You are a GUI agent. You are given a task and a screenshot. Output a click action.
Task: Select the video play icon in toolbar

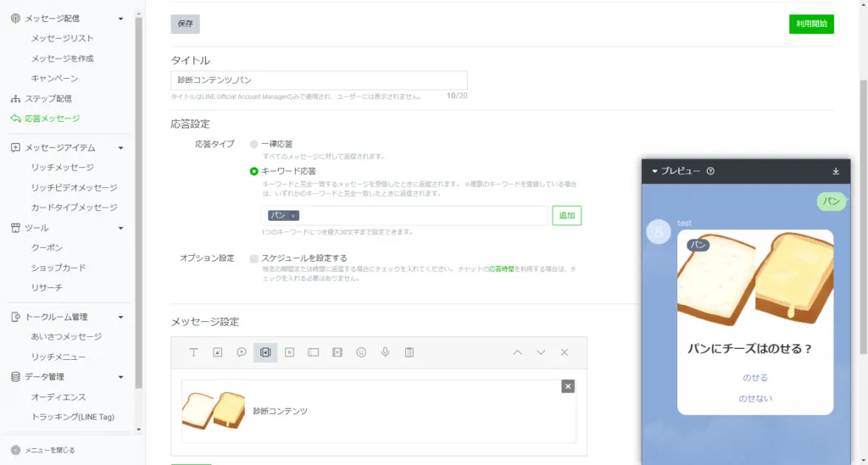click(x=289, y=352)
